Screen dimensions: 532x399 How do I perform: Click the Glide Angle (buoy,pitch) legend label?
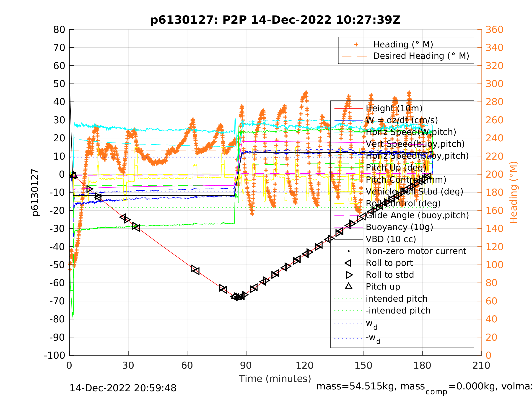[x=417, y=215]
